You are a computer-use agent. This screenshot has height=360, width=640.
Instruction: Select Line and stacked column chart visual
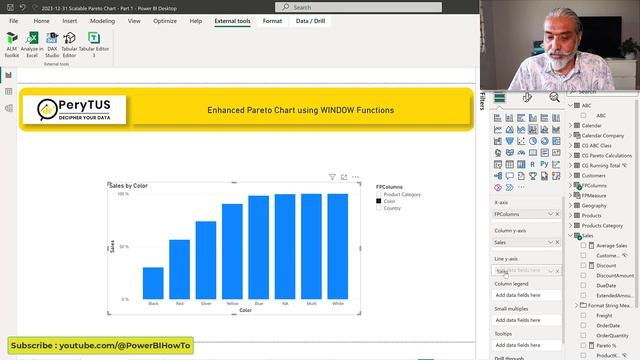pyautogui.click(x=533, y=129)
